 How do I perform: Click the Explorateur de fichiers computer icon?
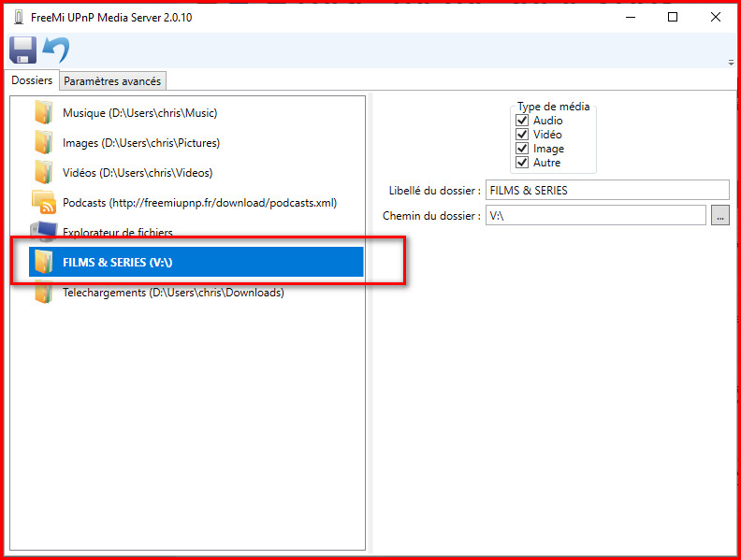(43, 230)
